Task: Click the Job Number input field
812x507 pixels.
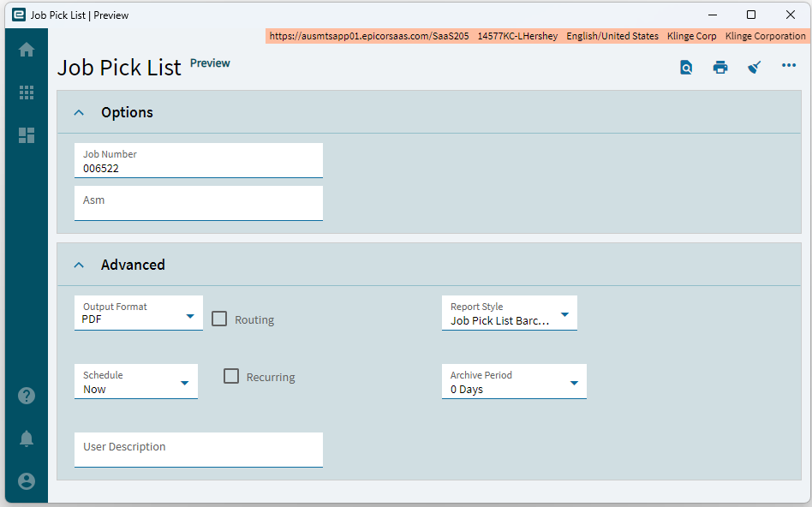Action: pyautogui.click(x=199, y=160)
